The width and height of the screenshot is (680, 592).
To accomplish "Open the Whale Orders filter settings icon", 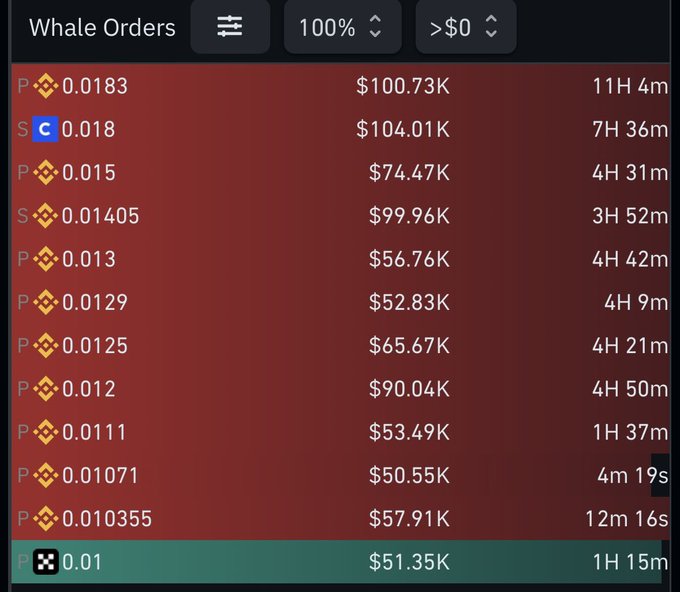I will (230, 27).
